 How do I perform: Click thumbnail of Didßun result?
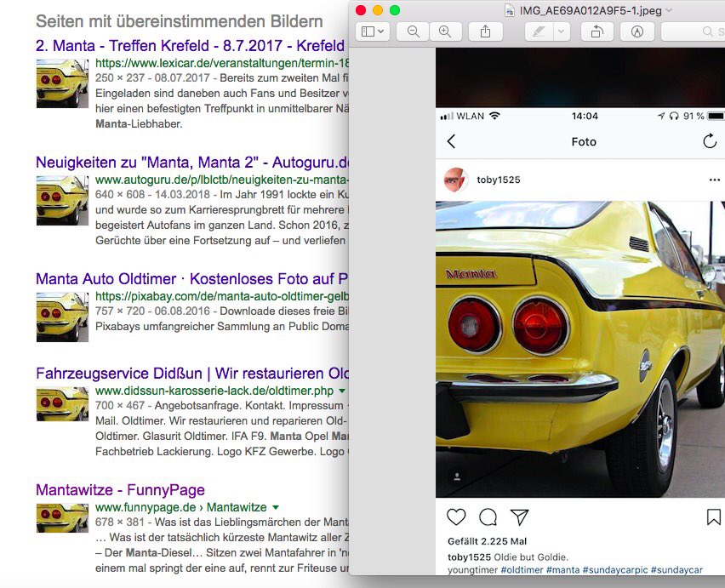point(62,404)
